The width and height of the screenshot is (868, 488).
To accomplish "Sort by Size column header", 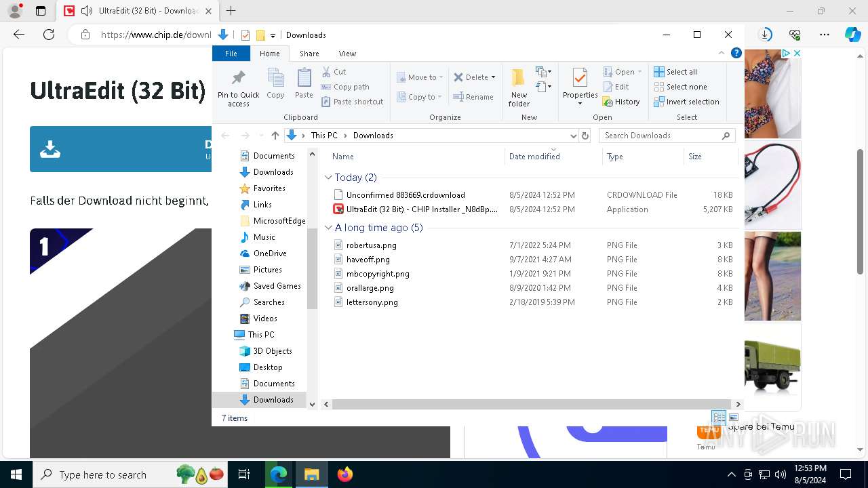I will (x=710, y=157).
